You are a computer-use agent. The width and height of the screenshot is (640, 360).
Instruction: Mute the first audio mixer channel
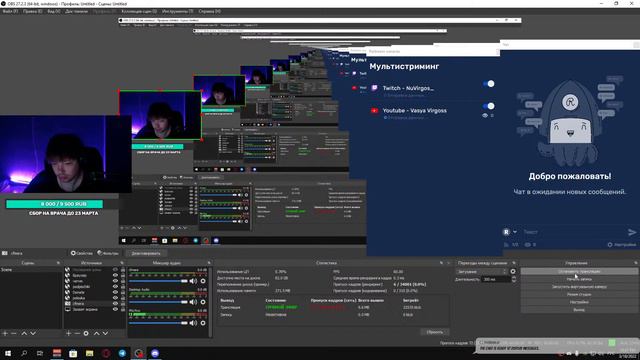(193, 281)
